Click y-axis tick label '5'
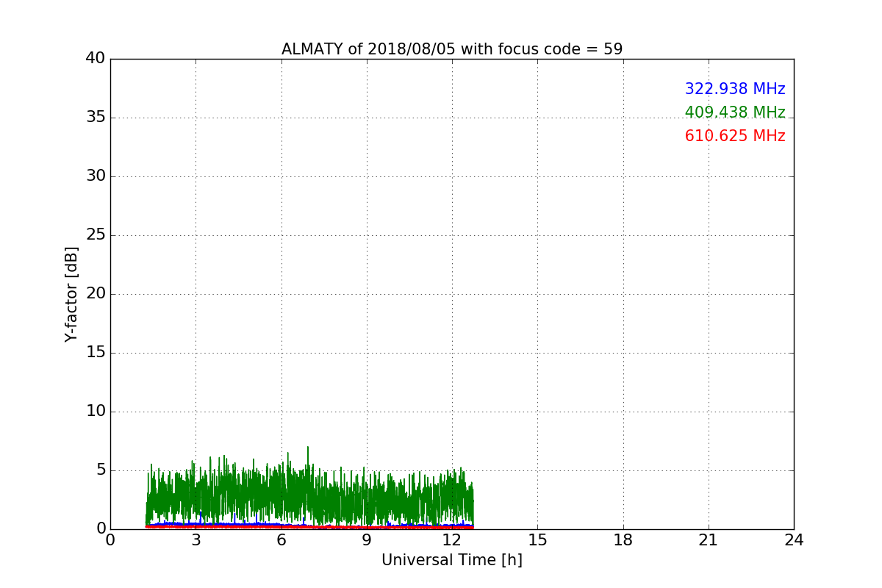 click(100, 470)
